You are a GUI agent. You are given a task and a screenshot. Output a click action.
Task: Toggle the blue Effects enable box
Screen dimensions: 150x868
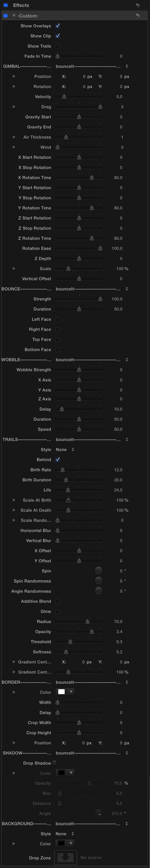pos(6,5)
